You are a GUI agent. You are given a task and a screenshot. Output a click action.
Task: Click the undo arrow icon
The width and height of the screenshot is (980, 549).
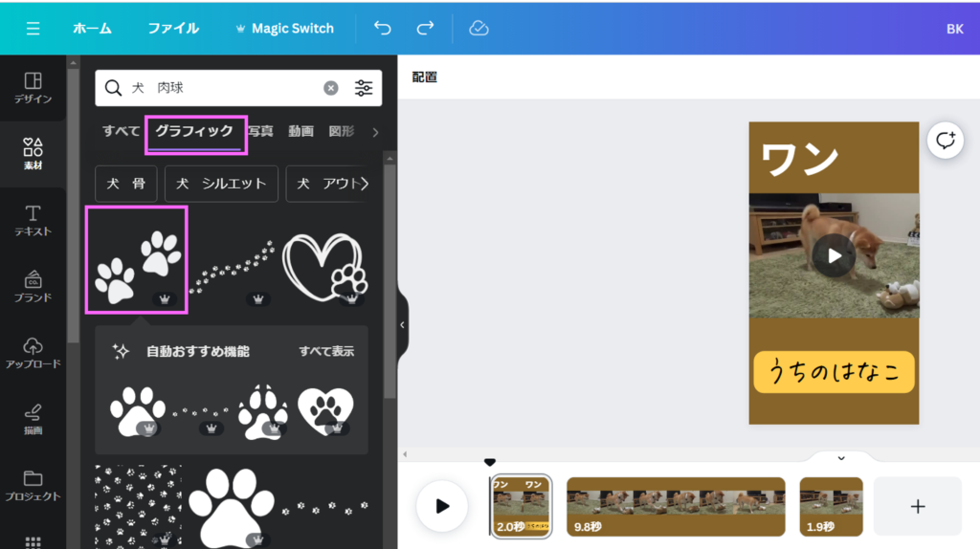click(383, 29)
